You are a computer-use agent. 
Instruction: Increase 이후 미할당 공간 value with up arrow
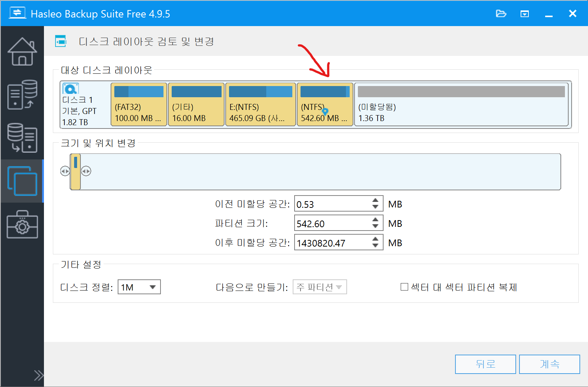click(x=375, y=239)
